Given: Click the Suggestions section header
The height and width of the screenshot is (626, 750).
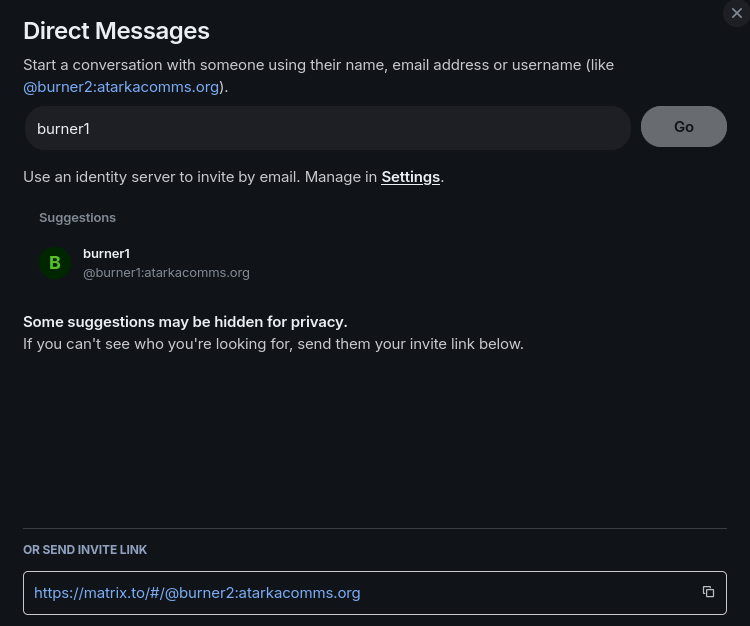Looking at the screenshot, I should pos(77,218).
